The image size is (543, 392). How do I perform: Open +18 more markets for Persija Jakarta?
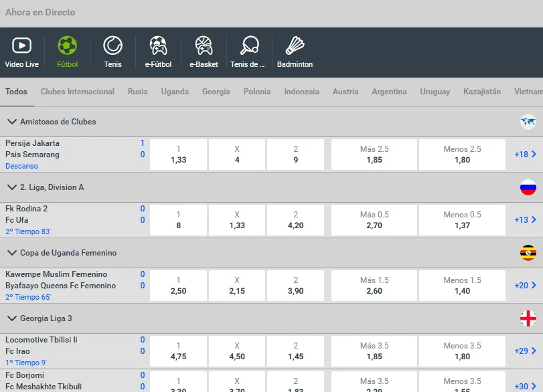(526, 155)
